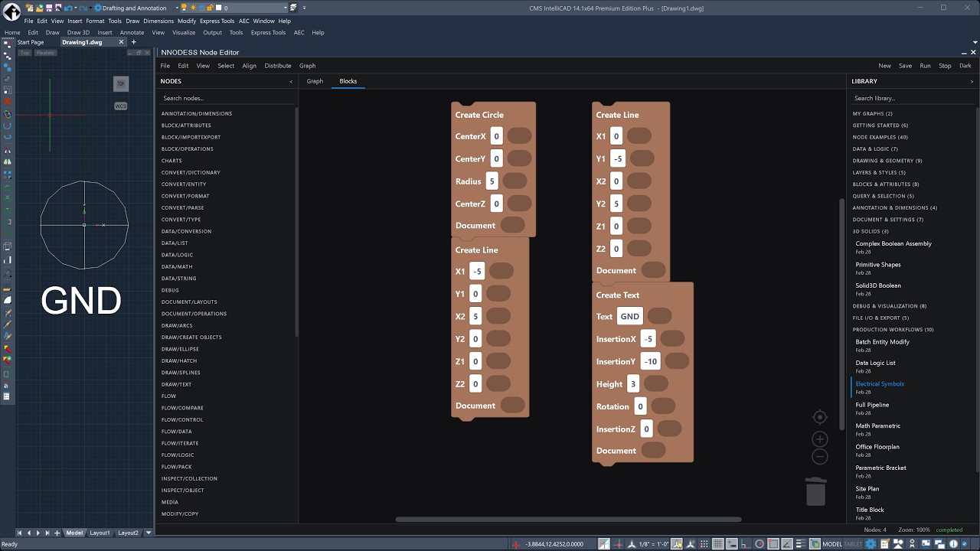This screenshot has height=551, width=980.
Task: Click the zoom in plus icon
Action: [x=820, y=439]
